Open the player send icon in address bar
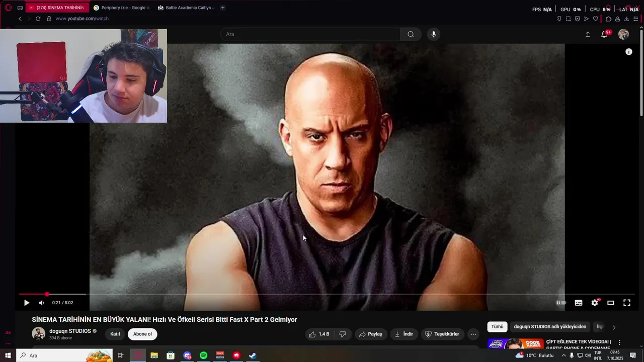Image resolution: width=644 pixels, height=362 pixels. click(x=586, y=19)
